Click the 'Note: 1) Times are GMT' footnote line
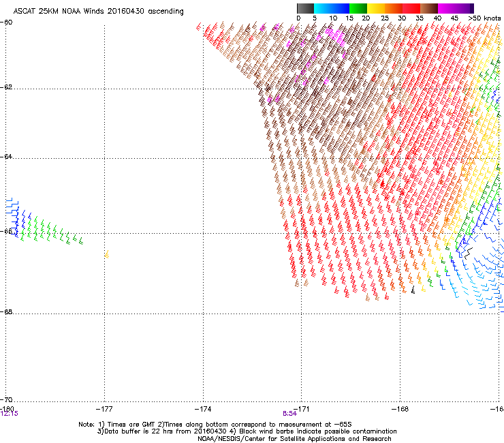 (x=215, y=425)
